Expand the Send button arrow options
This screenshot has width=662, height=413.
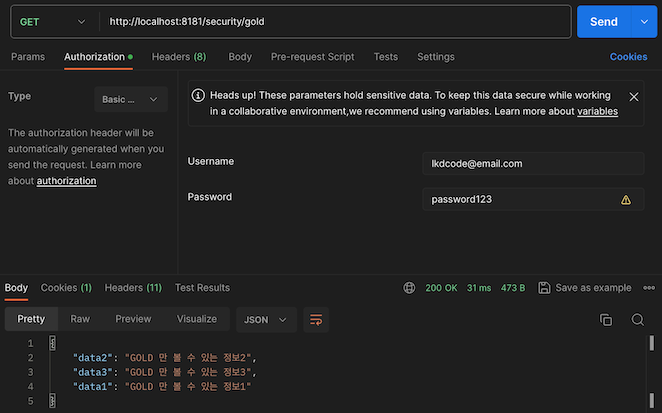pyautogui.click(x=644, y=22)
